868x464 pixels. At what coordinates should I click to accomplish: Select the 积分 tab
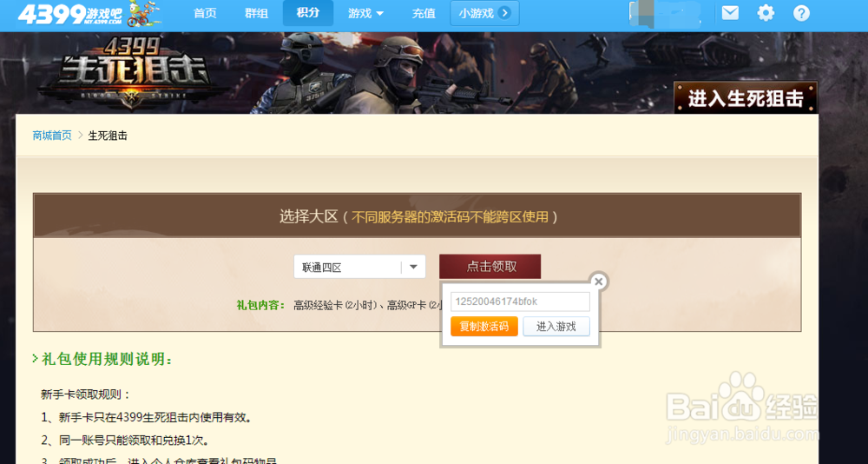pyautogui.click(x=308, y=13)
